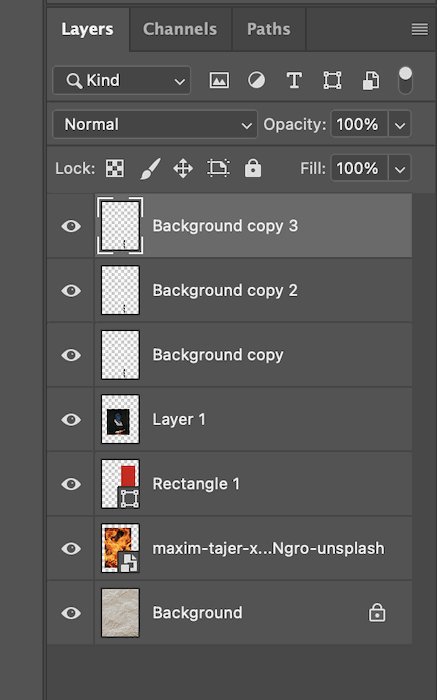Hide the Rectangle 1 layer
437x700 pixels.
pos(71,484)
